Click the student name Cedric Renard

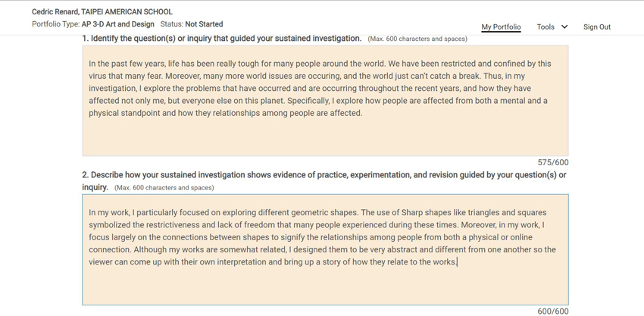[x=55, y=12]
